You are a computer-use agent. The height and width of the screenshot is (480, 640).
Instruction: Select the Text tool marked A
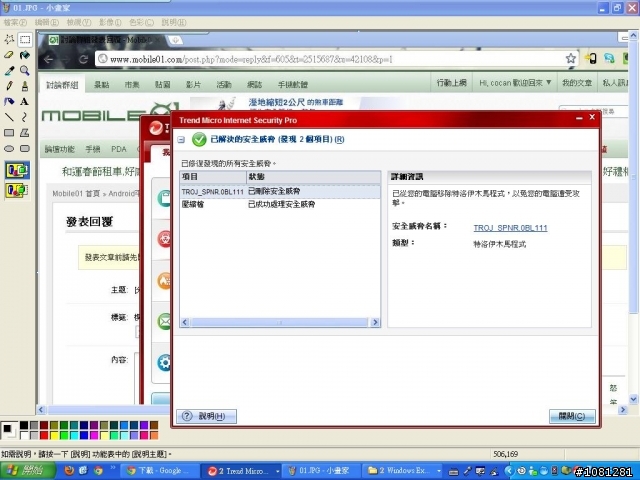coord(24,101)
